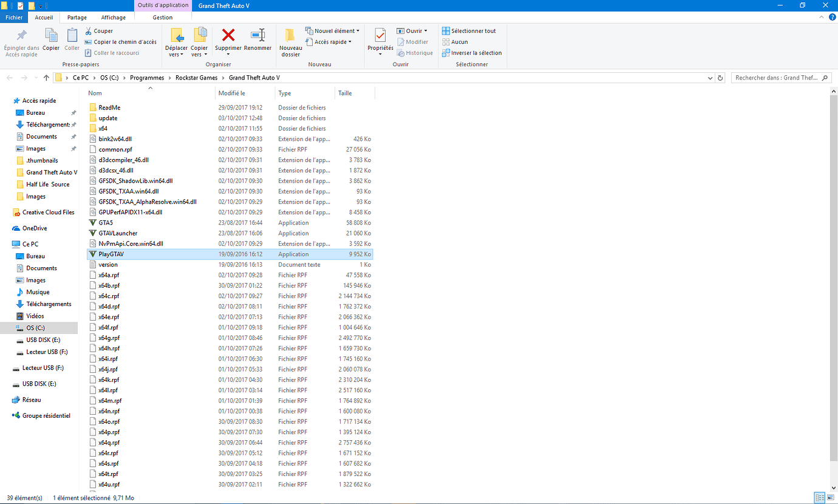Open the Fichier menu

pos(13,17)
